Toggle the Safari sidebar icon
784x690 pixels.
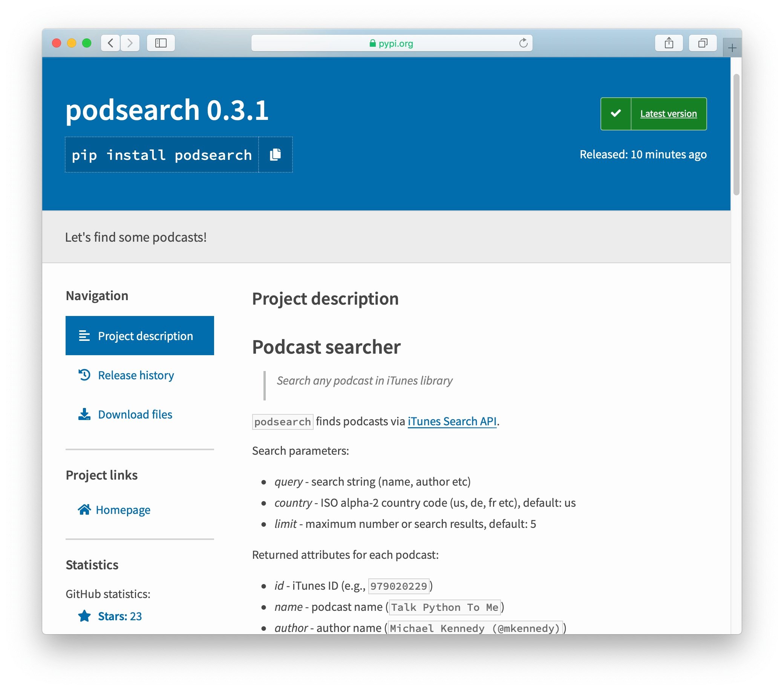[160, 43]
